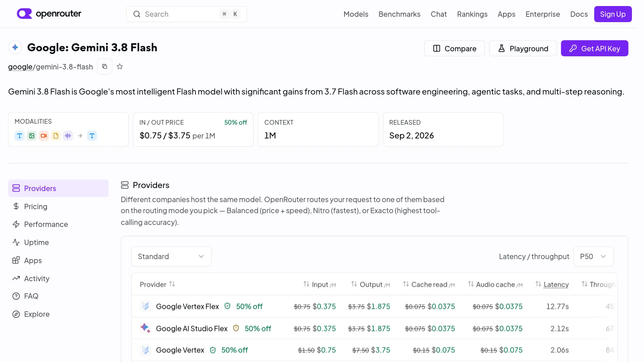Click the Google Vertex provider logo
The width and height of the screenshot is (644, 362).
[x=145, y=350]
